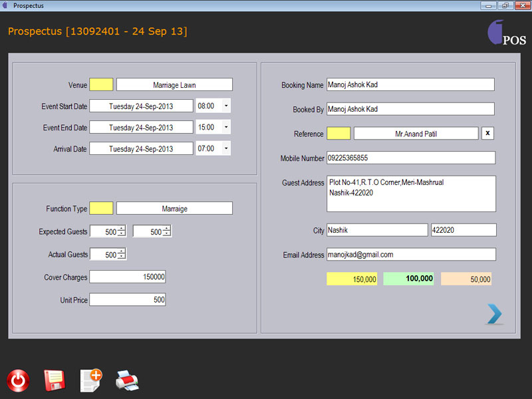The width and height of the screenshot is (532, 399).
Task: Click the red power exit icon
Action: [x=18, y=380]
